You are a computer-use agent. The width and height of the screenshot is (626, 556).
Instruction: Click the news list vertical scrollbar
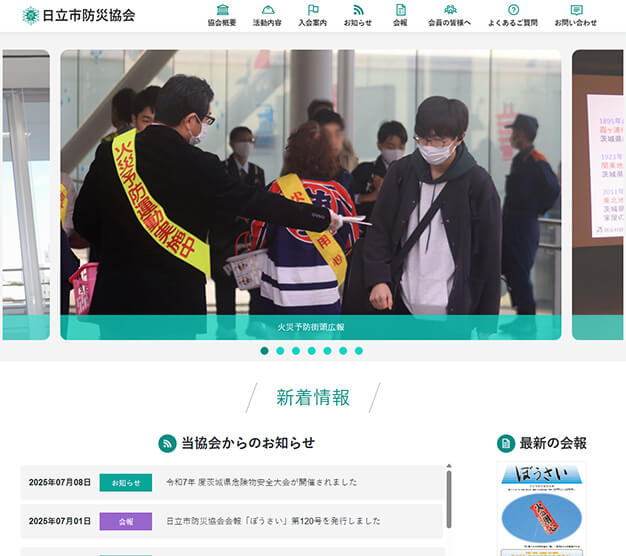point(448,500)
